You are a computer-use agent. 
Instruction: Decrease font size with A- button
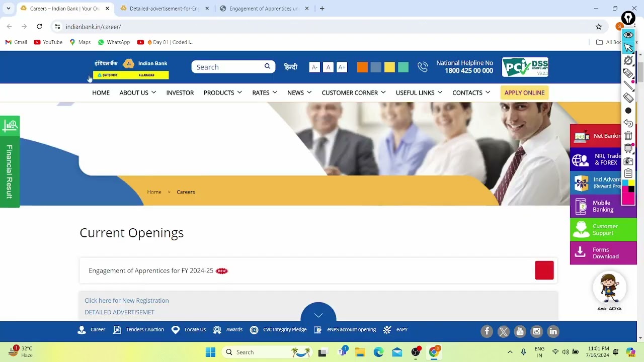click(314, 67)
